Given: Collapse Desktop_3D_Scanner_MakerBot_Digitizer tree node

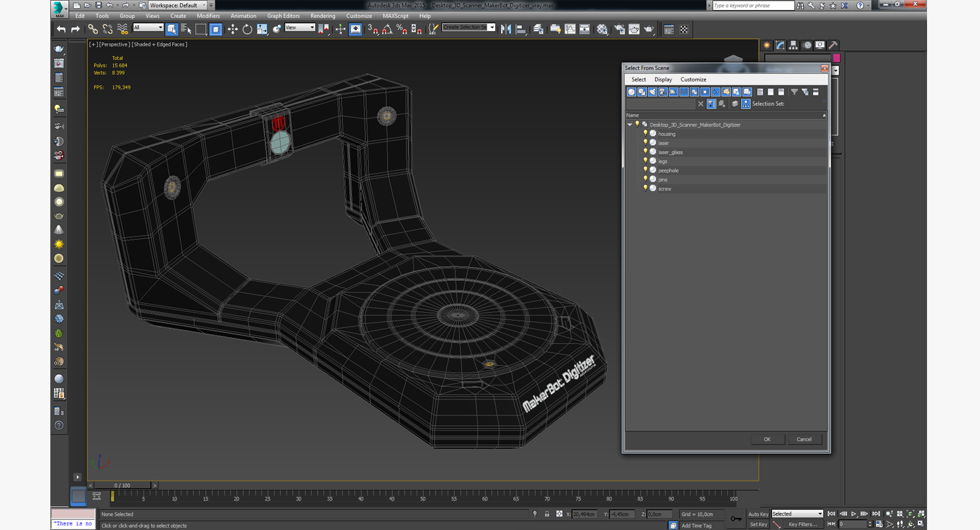Looking at the screenshot, I should point(630,125).
